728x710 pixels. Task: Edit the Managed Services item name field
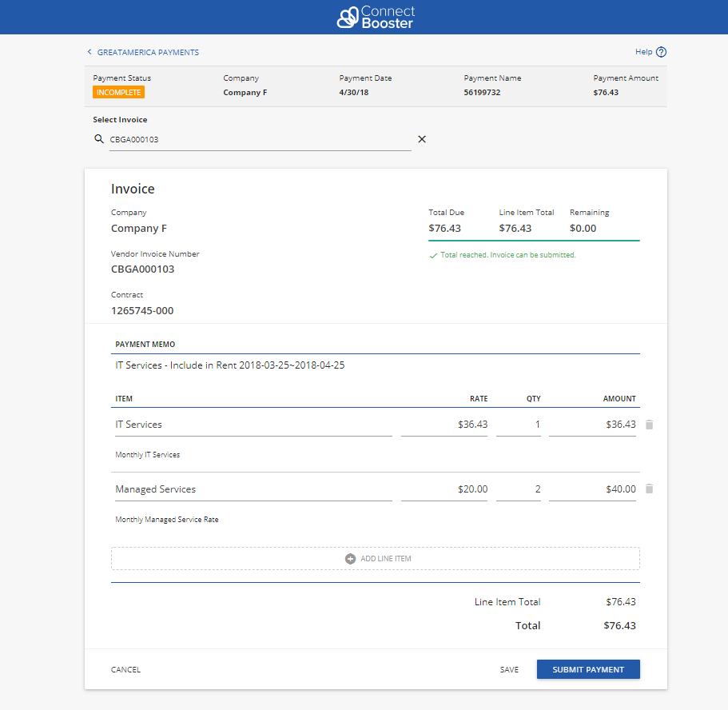point(253,489)
